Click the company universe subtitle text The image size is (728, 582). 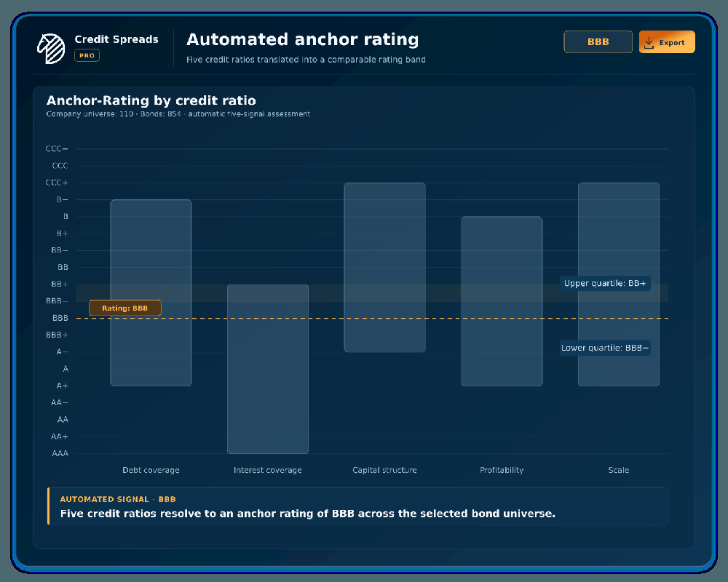pos(178,114)
